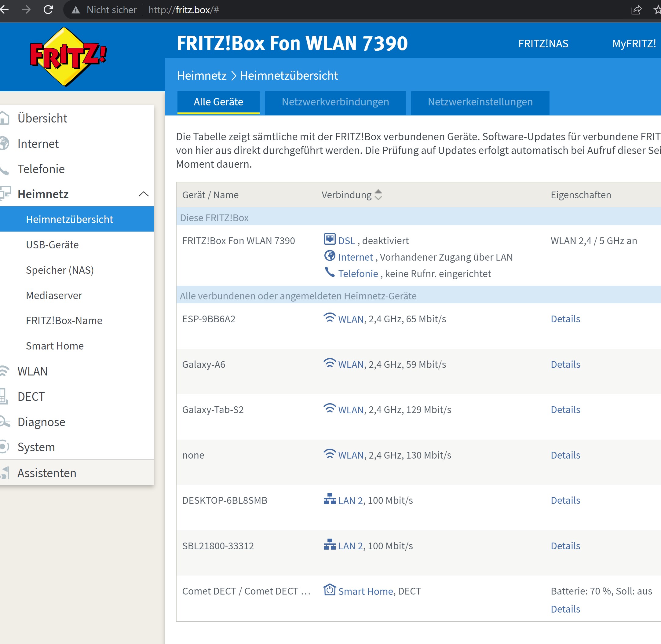Click the FRITZ! logo
This screenshot has width=661, height=644.
68,57
